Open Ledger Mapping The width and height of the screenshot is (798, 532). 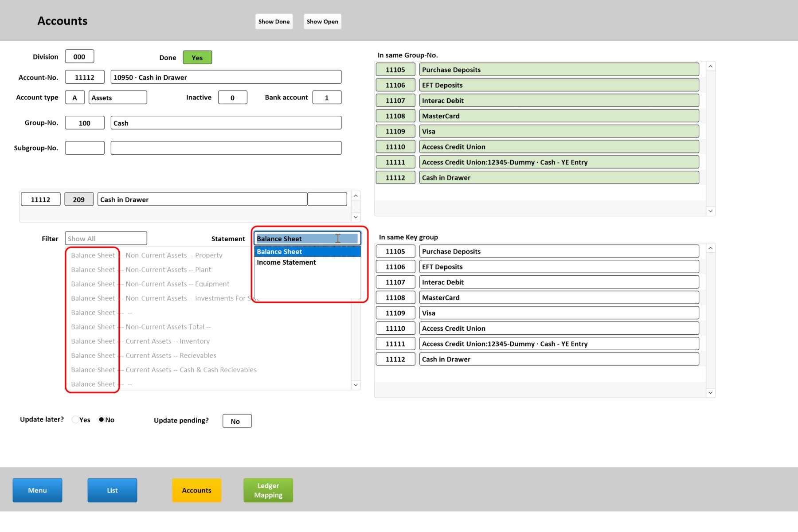[268, 490]
